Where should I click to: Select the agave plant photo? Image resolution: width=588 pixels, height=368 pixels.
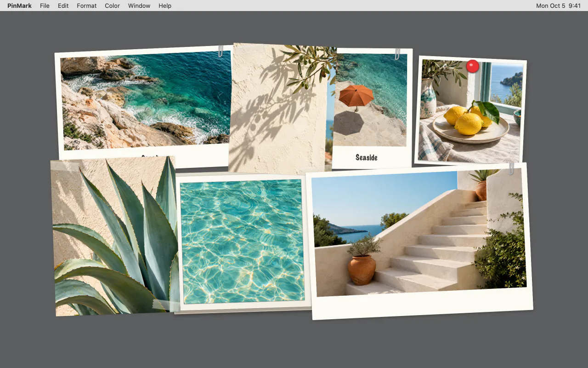point(115,236)
